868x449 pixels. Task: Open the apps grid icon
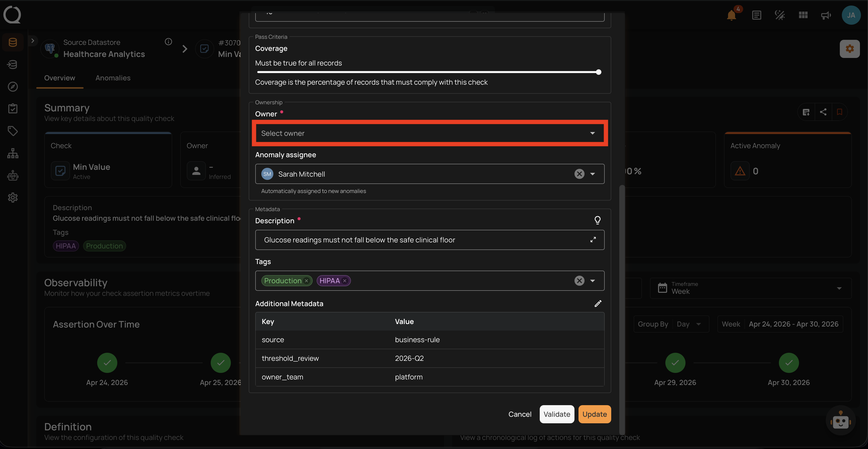803,15
